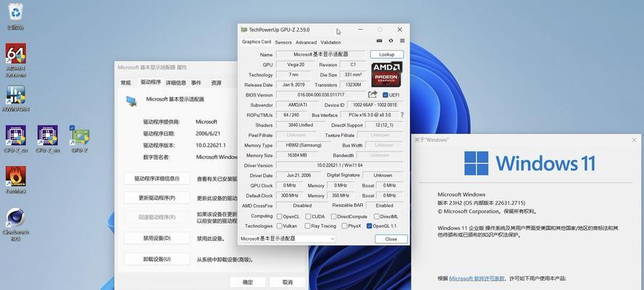Toggle the OpenCL checkbox

(280, 217)
